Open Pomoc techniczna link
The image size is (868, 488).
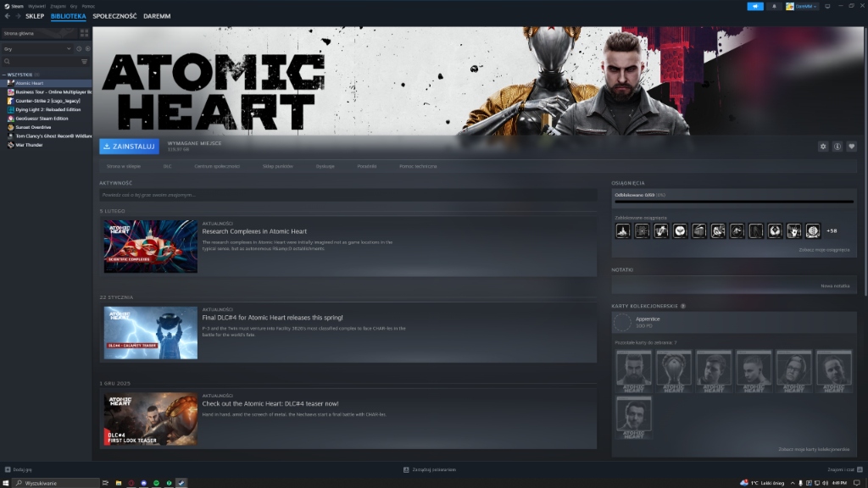(418, 166)
